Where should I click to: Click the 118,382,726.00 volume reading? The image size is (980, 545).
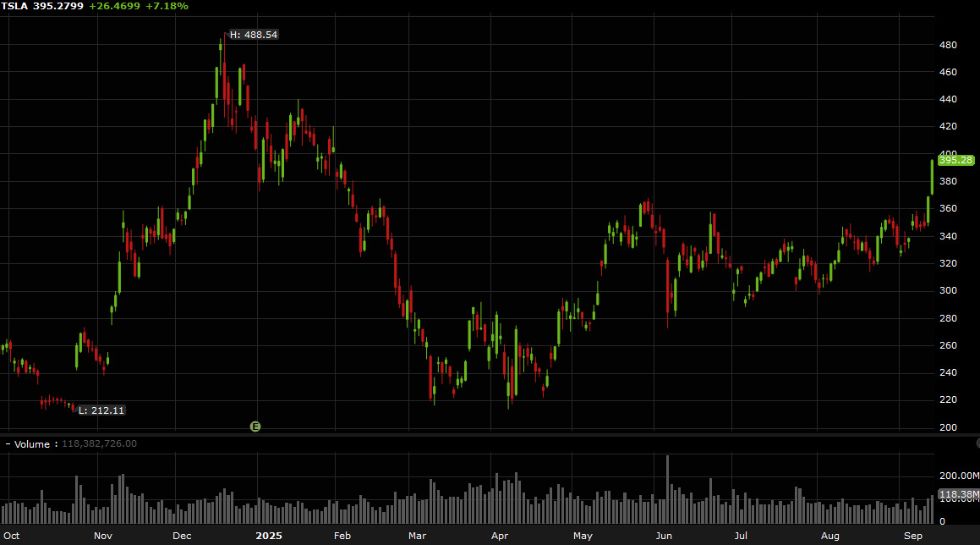pos(100,443)
